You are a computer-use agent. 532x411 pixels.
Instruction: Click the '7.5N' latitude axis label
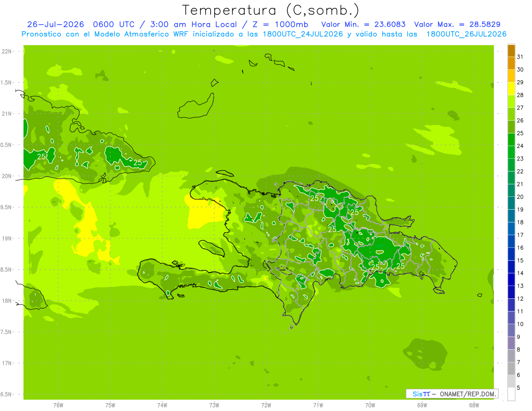point(7,332)
